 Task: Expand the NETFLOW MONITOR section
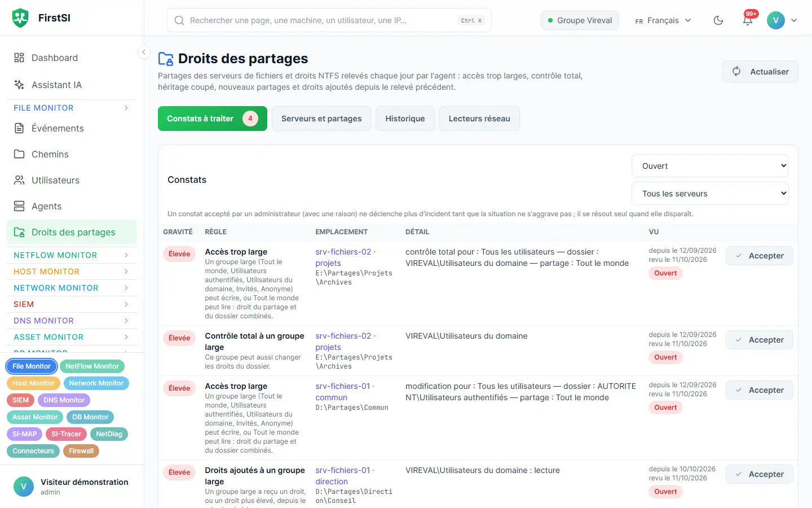click(72, 255)
